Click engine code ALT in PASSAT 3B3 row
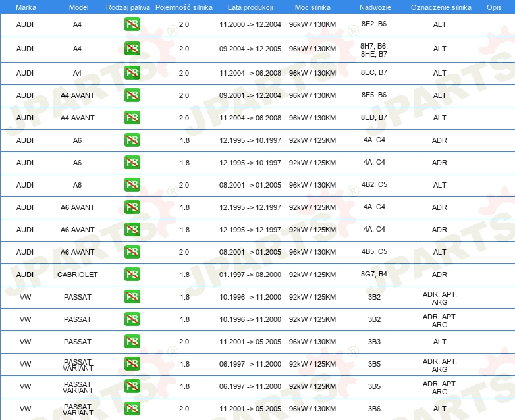This screenshot has height=420, width=515. click(x=439, y=342)
